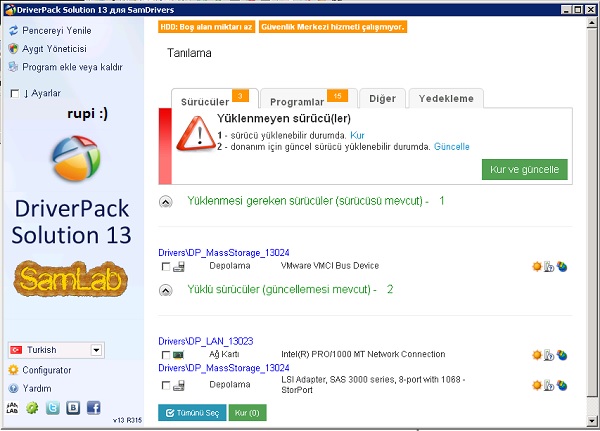
Task: Click the Configurator gear icon
Action: (x=13, y=370)
